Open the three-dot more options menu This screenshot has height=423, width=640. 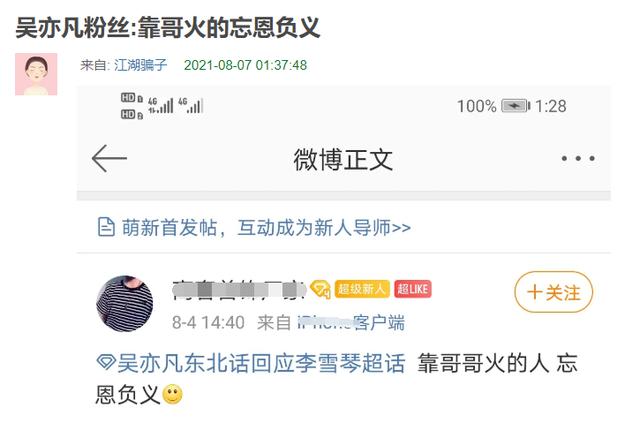pos(578,158)
